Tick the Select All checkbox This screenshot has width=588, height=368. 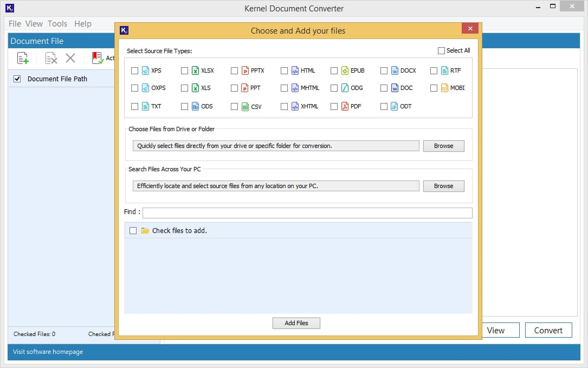click(441, 50)
